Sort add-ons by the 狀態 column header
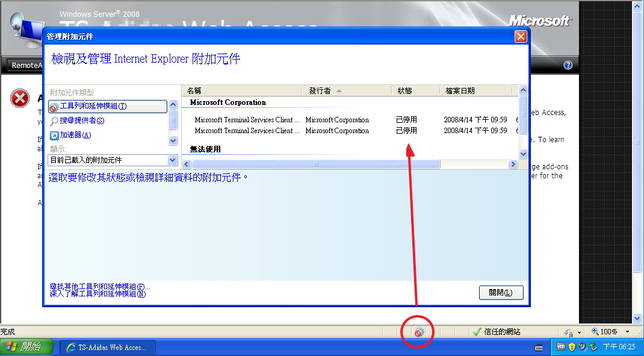The height and width of the screenshot is (356, 644). click(x=416, y=90)
